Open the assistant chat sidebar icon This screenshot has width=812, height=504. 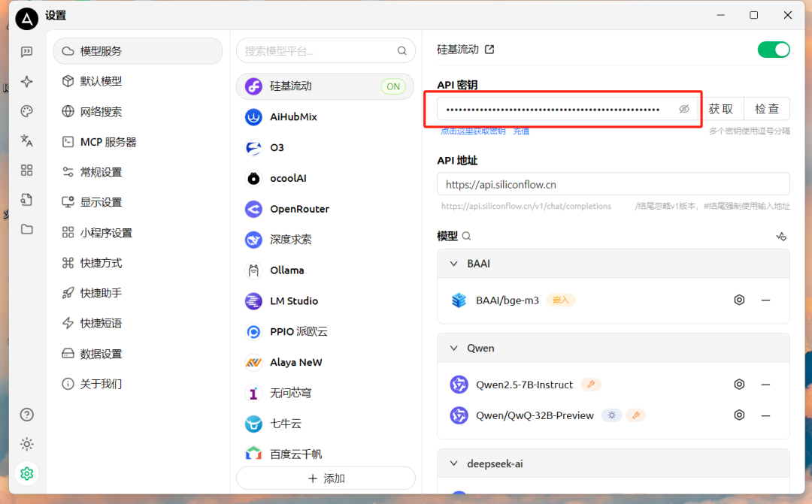point(27,52)
